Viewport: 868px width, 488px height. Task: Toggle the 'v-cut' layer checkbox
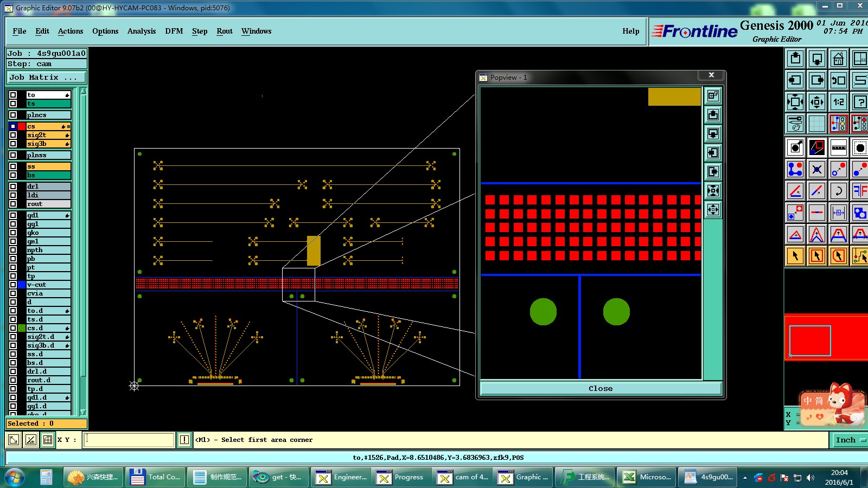tap(13, 285)
